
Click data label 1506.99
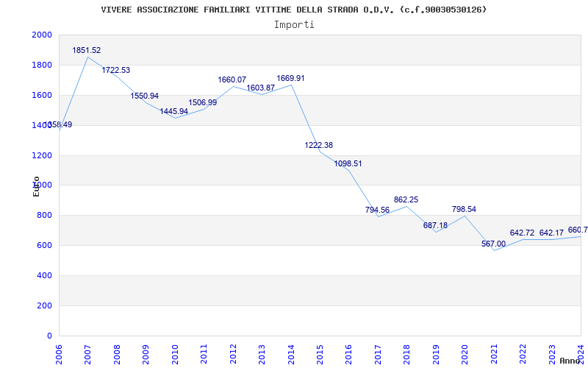coord(203,102)
